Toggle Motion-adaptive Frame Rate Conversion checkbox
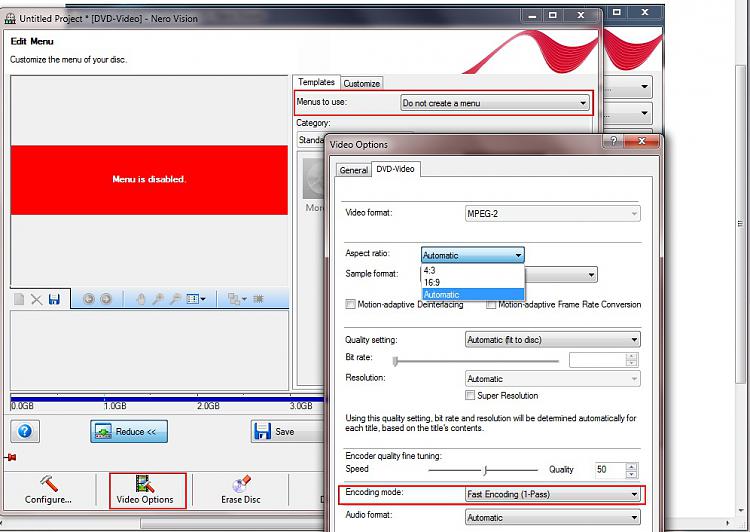The width and height of the screenshot is (750, 532). click(x=491, y=304)
